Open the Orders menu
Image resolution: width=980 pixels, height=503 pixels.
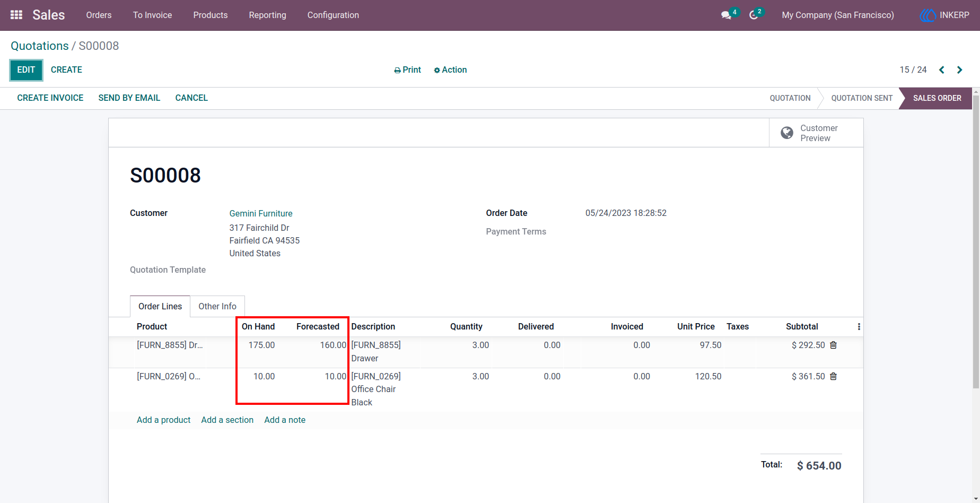pos(99,15)
